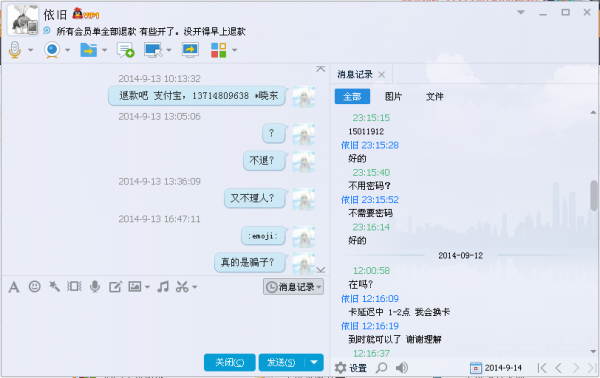Send message with 发送(S) button
Image resolution: width=600 pixels, height=378 pixels.
[x=282, y=362]
